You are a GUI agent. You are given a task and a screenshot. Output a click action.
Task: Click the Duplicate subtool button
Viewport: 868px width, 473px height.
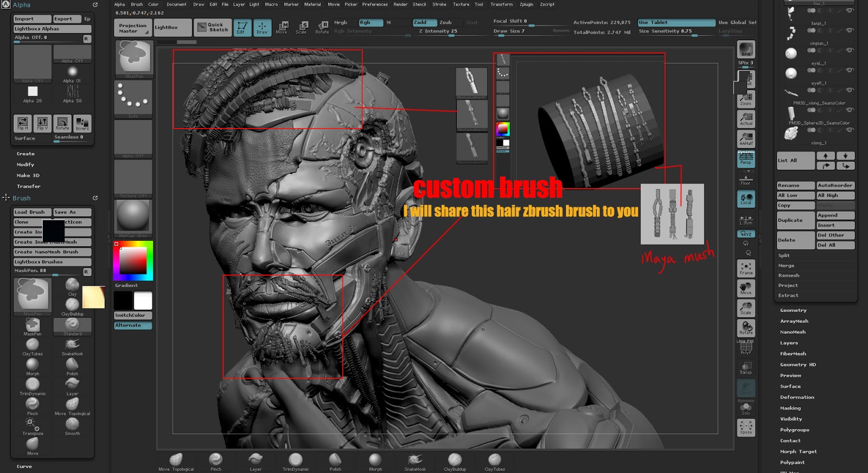(x=795, y=220)
